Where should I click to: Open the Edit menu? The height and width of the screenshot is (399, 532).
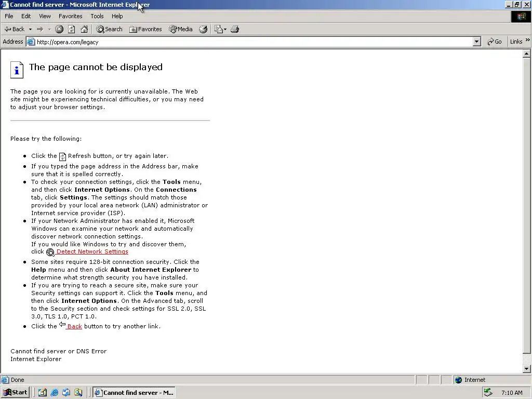click(26, 16)
